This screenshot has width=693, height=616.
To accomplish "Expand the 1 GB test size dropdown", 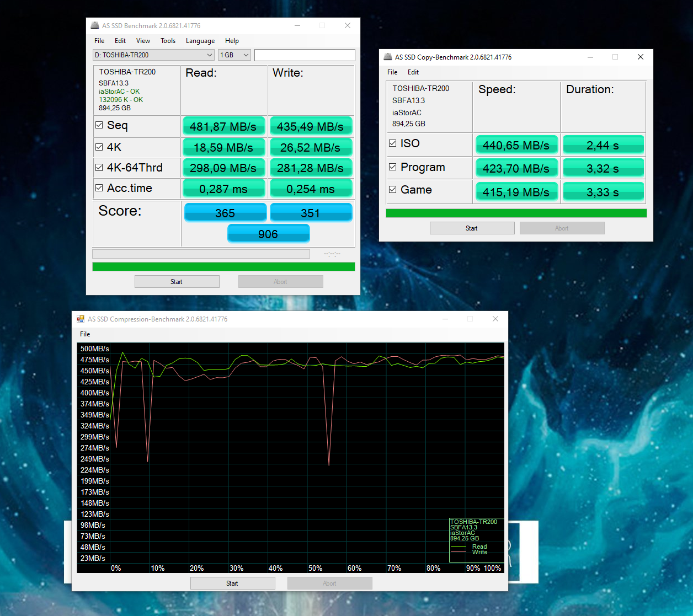I will coord(234,55).
